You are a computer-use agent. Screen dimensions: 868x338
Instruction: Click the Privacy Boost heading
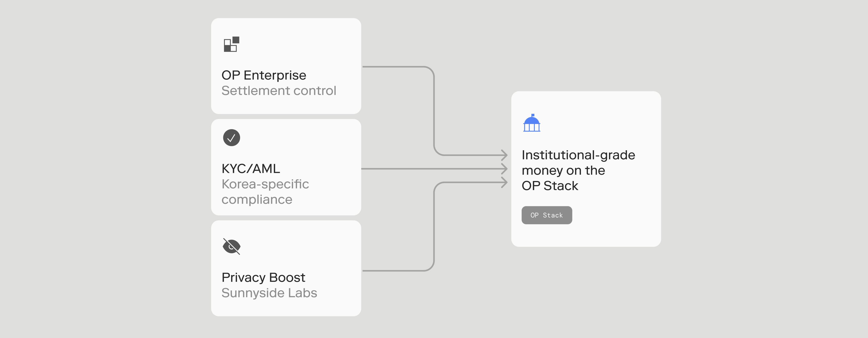click(x=263, y=277)
